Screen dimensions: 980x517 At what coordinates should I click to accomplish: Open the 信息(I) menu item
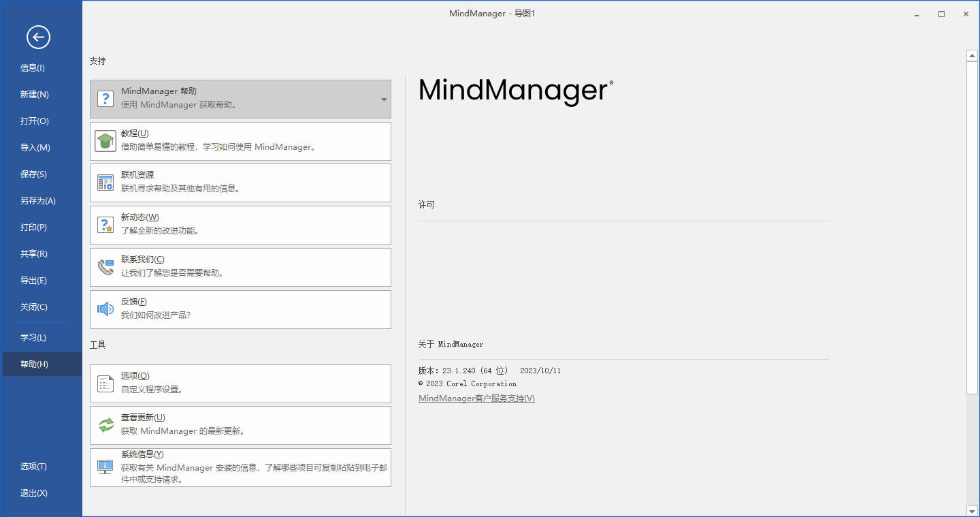tap(41, 68)
